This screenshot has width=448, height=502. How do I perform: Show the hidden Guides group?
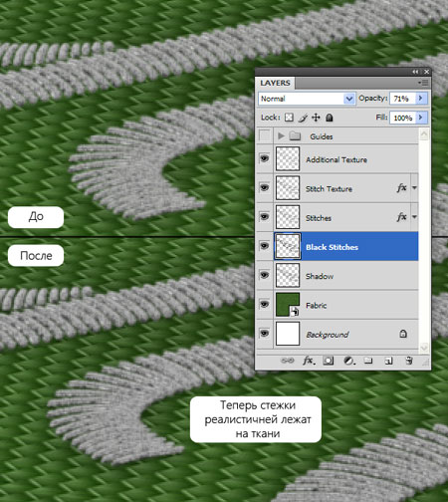pos(264,135)
